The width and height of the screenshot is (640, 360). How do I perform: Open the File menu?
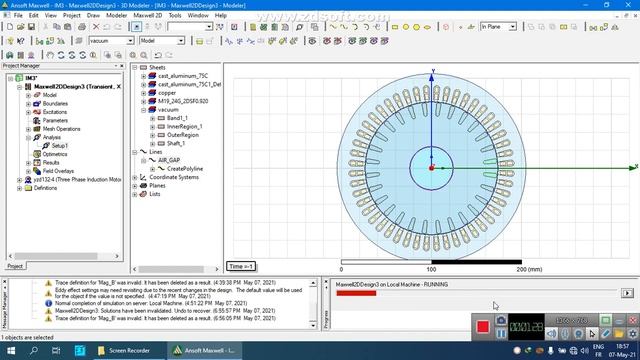click(x=18, y=16)
